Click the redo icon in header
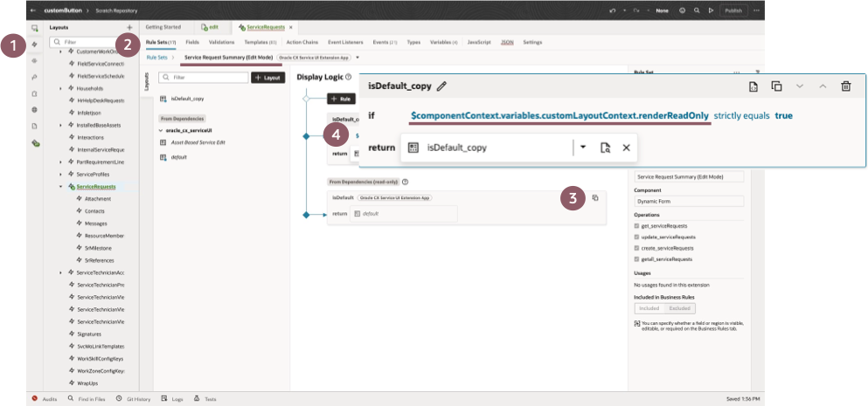This screenshot has height=406, width=868. coord(636,10)
